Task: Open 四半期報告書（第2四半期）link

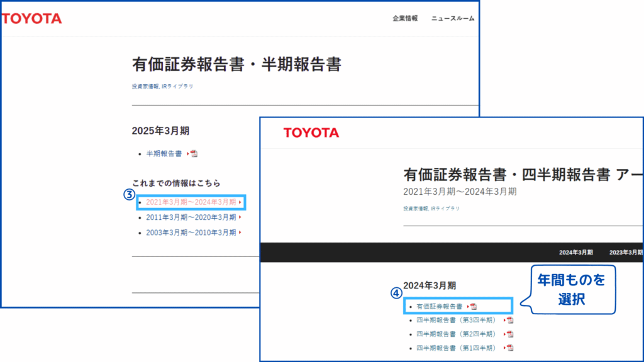Action: pyautogui.click(x=458, y=334)
